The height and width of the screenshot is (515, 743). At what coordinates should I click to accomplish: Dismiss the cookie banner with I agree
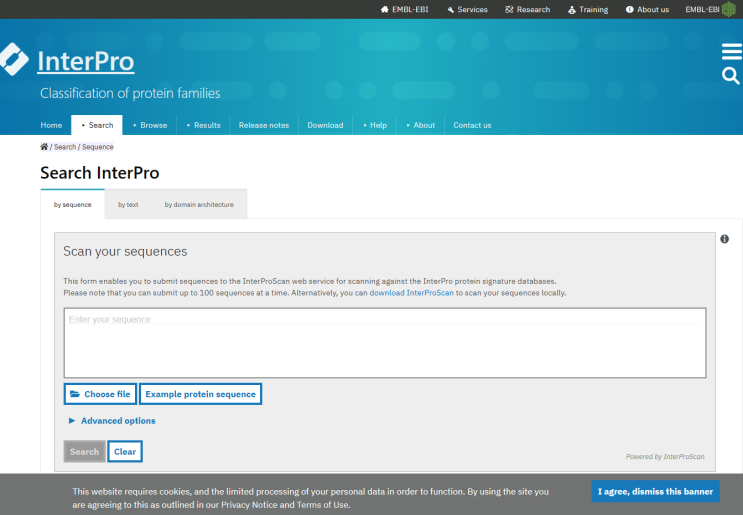coord(655,491)
